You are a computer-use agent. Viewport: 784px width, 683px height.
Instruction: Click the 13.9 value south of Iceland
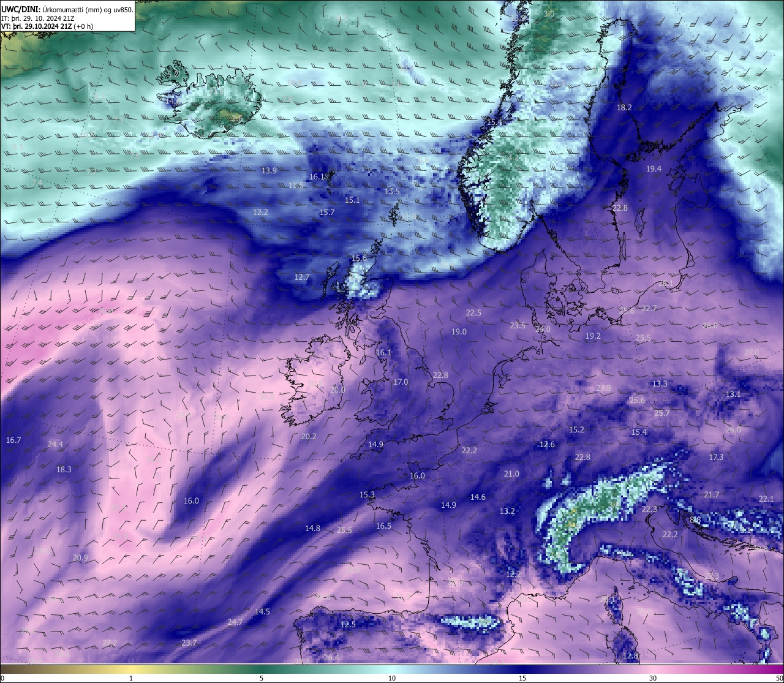pos(269,170)
